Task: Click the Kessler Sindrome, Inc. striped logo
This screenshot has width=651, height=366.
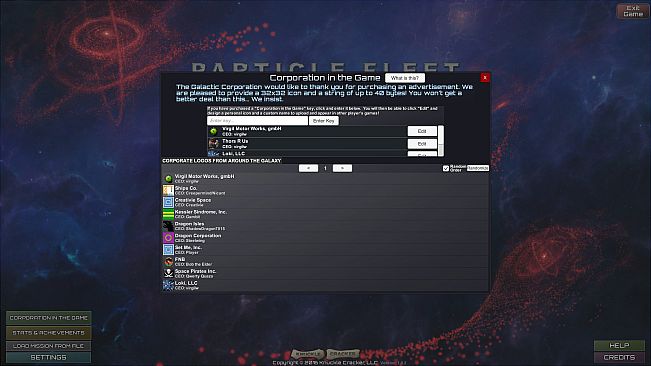Action: pyautogui.click(x=168, y=214)
